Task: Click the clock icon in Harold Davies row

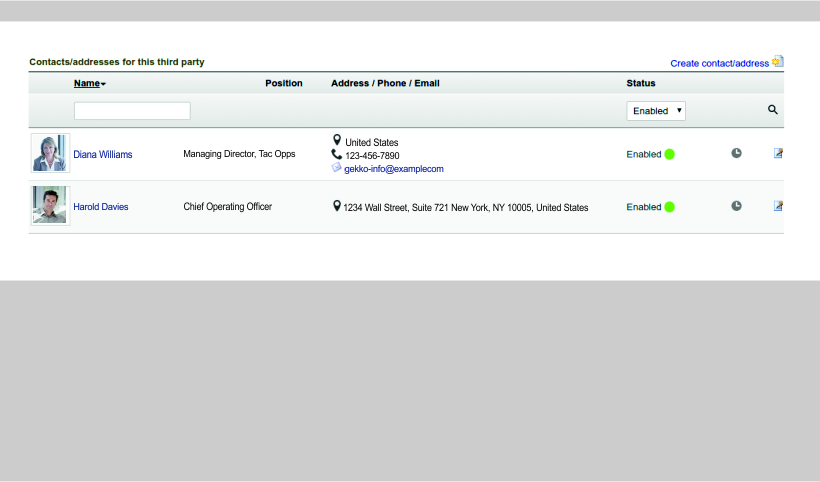Action: [736, 206]
